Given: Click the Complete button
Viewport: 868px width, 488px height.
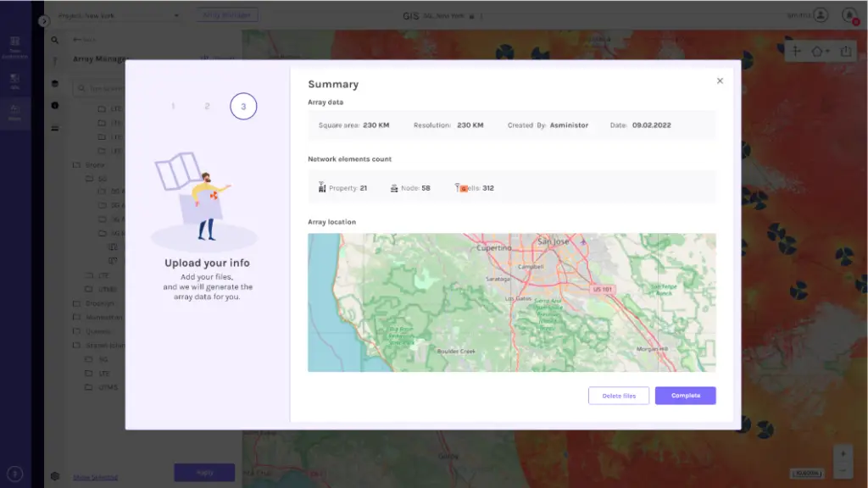Looking at the screenshot, I should tap(685, 396).
